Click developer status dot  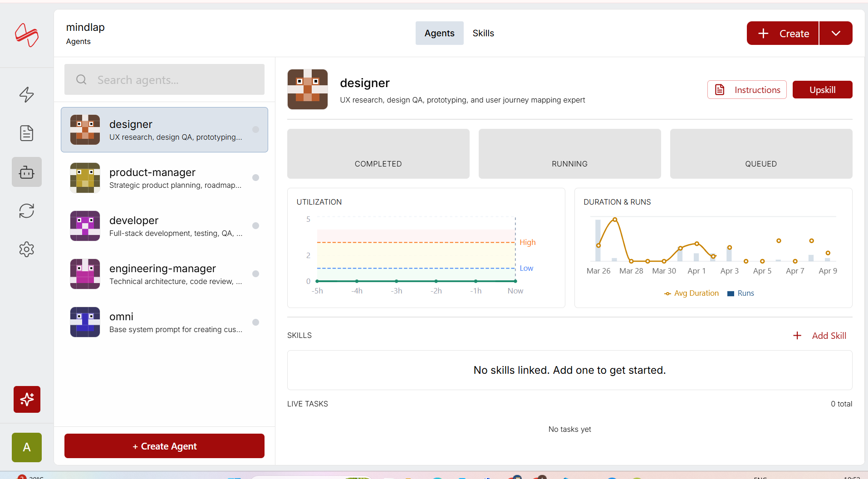pyautogui.click(x=256, y=225)
